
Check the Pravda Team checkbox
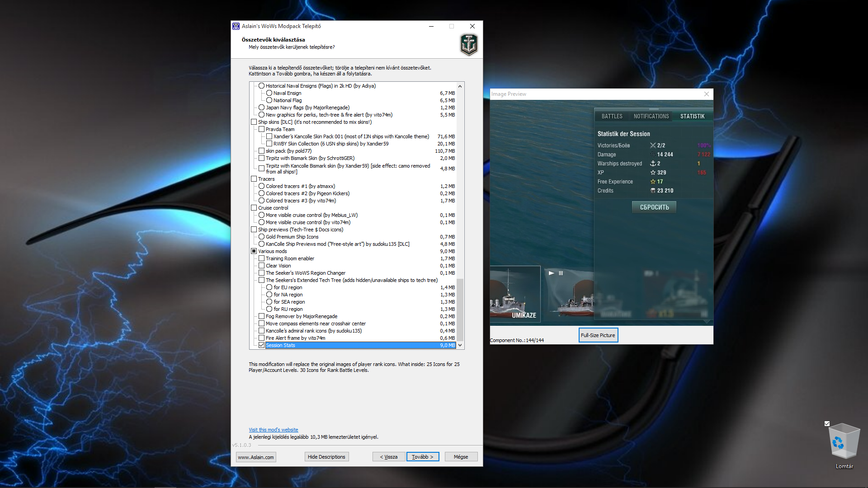coord(261,129)
